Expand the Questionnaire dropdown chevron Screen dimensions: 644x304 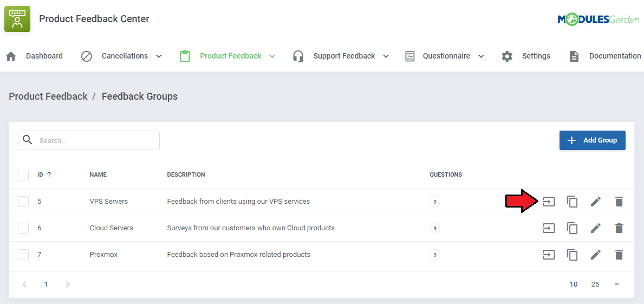click(482, 56)
